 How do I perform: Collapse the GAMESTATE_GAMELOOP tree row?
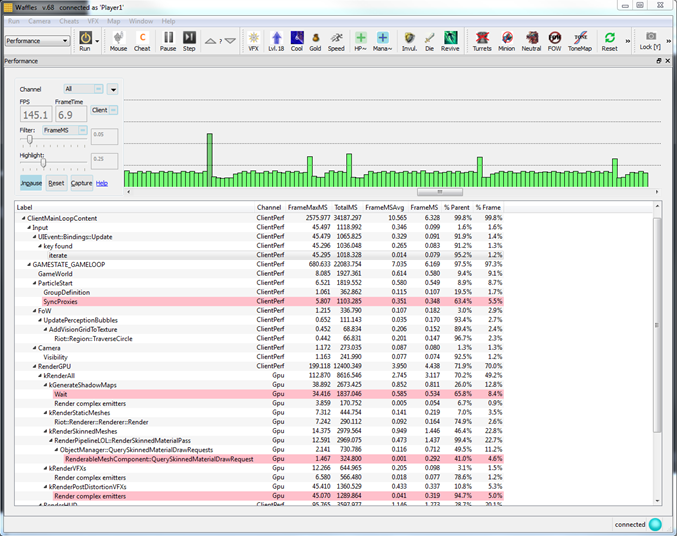point(28,264)
